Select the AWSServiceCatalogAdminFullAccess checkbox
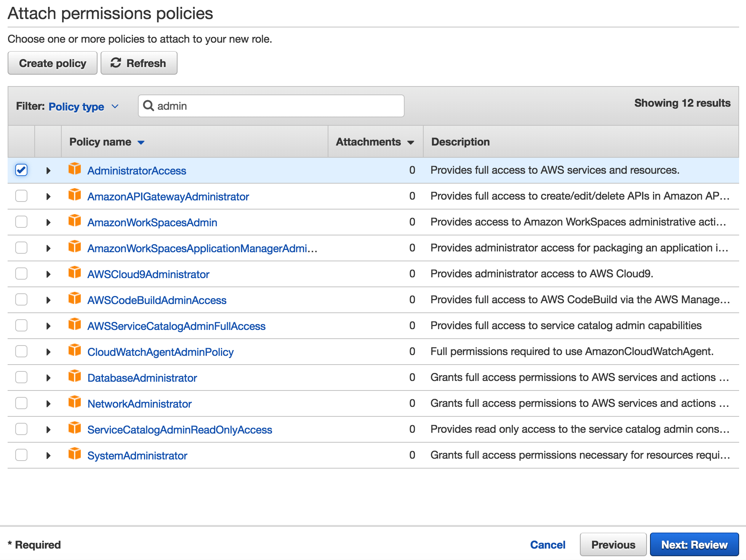Screen dimensions: 746x560 click(21, 325)
